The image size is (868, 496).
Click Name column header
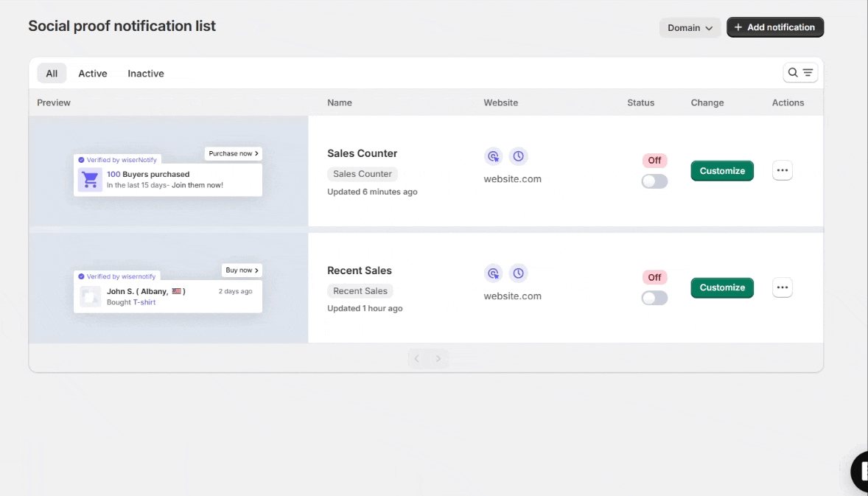point(340,102)
